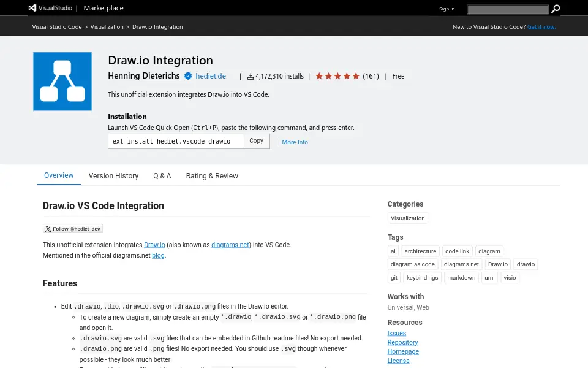Click the verified publisher badge icon
588x368 pixels.
(188, 76)
